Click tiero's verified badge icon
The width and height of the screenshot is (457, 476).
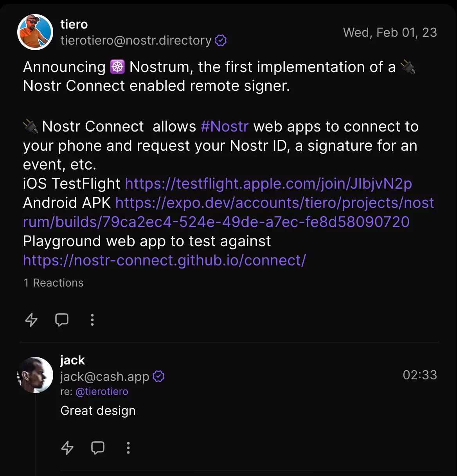point(221,41)
